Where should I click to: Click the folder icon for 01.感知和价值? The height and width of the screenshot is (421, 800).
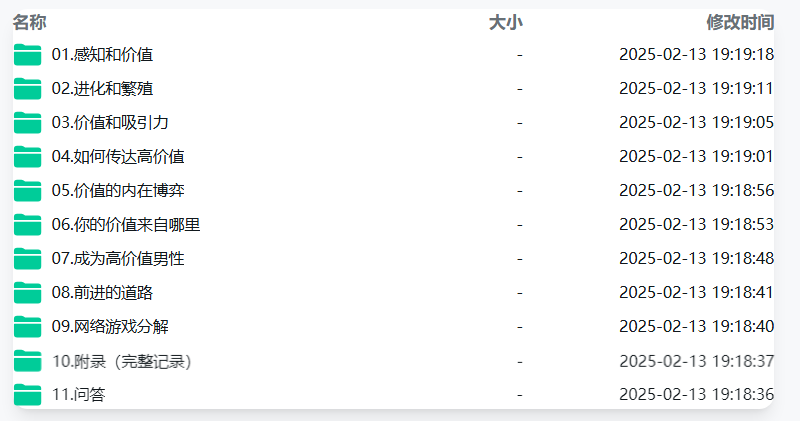pyautogui.click(x=28, y=55)
